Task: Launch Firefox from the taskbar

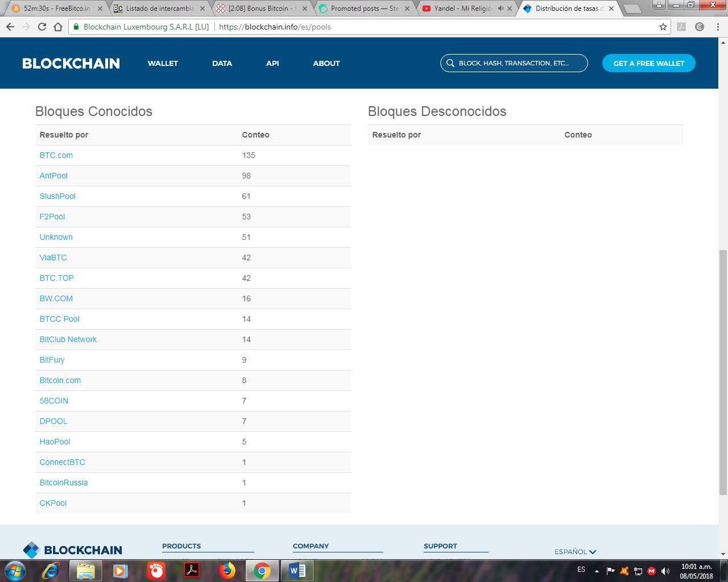Action: [x=227, y=570]
